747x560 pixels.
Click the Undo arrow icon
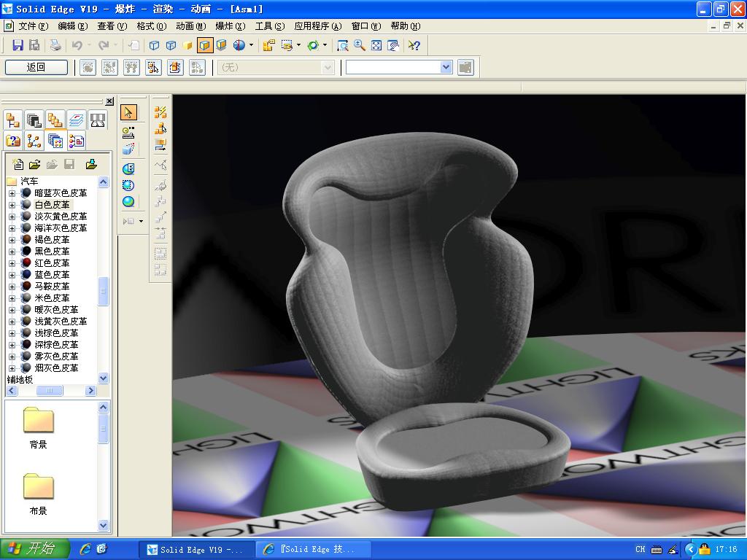pos(77,45)
